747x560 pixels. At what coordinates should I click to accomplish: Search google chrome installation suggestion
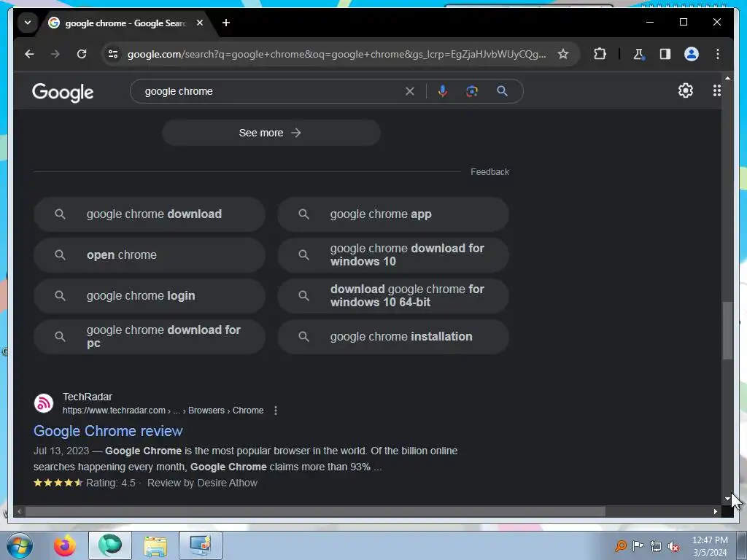[x=393, y=337]
